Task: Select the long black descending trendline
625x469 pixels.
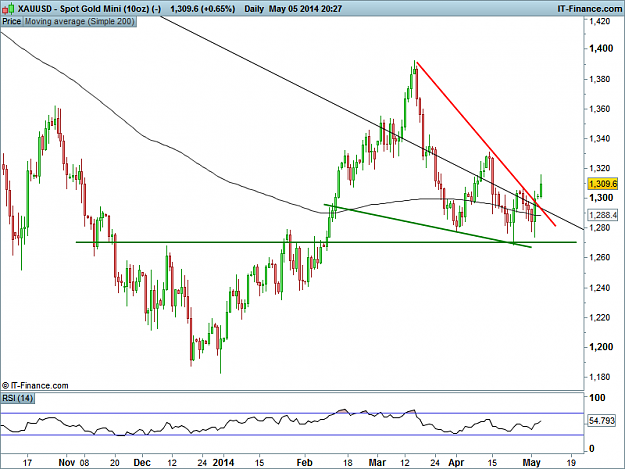Action: click(x=371, y=122)
